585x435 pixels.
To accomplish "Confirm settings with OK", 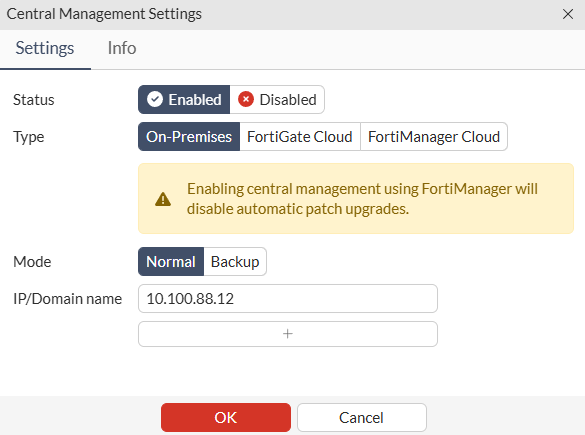I will pyautogui.click(x=226, y=417).
